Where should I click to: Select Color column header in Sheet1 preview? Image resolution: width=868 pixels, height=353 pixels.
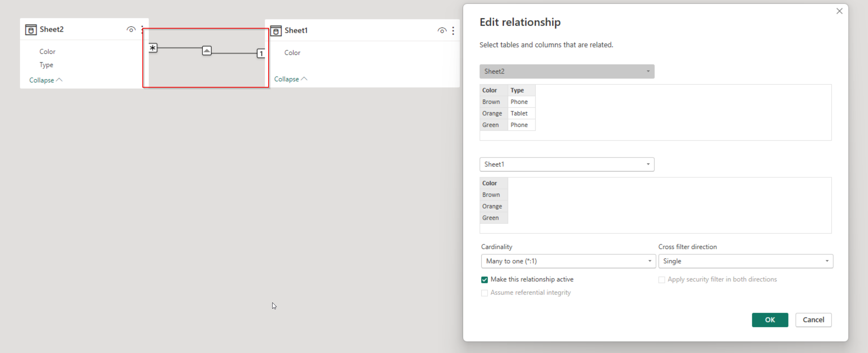coord(493,183)
